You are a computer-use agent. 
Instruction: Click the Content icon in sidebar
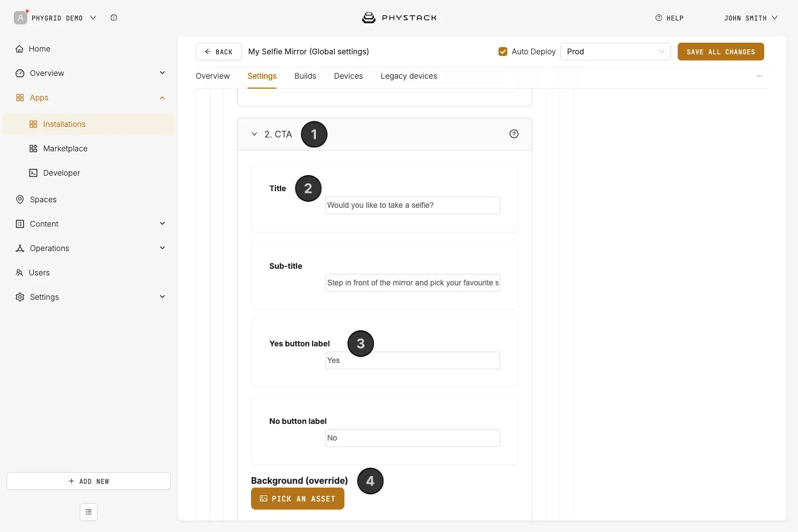tap(20, 224)
